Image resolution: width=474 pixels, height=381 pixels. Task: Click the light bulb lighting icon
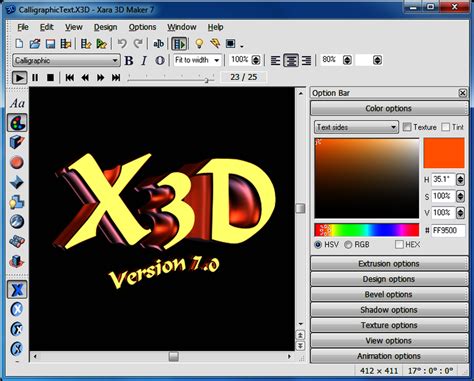199,43
